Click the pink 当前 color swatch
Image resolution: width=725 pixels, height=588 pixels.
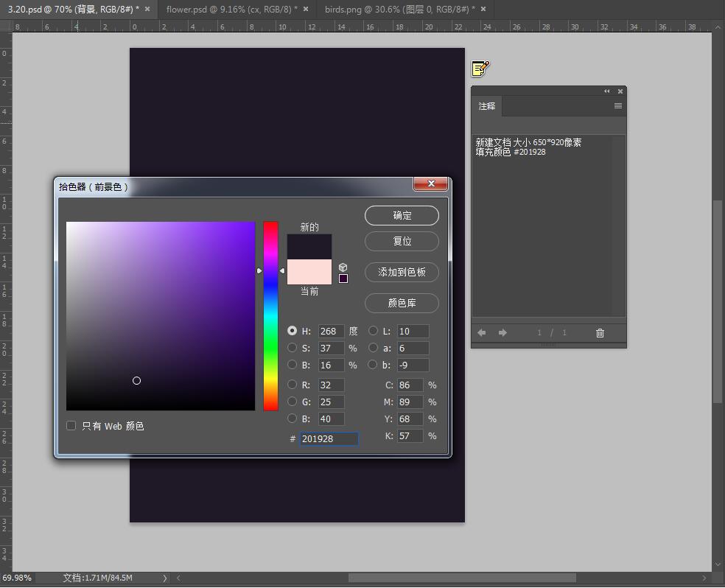[309, 272]
